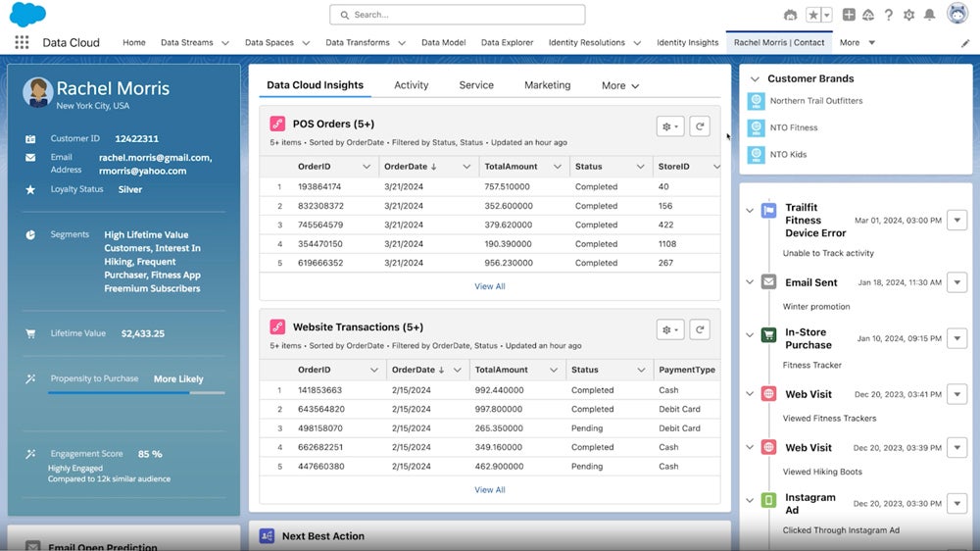The height and width of the screenshot is (551, 980).
Task: Open POS Orders list settings gear
Action: pos(670,126)
